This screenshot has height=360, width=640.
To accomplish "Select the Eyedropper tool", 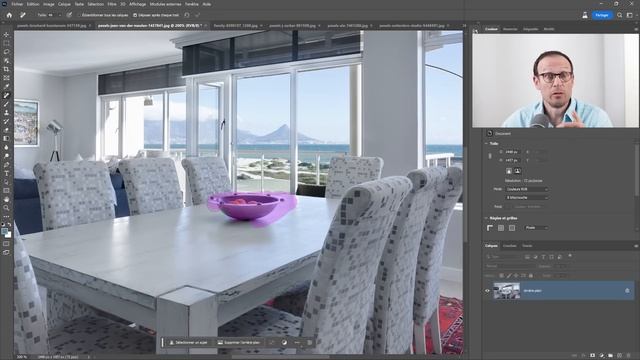I will tap(6, 86).
